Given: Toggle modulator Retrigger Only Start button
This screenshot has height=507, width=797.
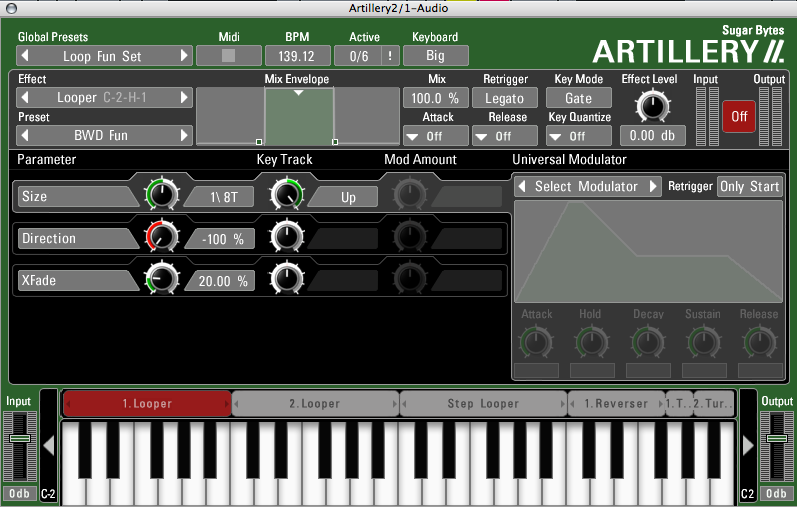Looking at the screenshot, I should (x=750, y=186).
